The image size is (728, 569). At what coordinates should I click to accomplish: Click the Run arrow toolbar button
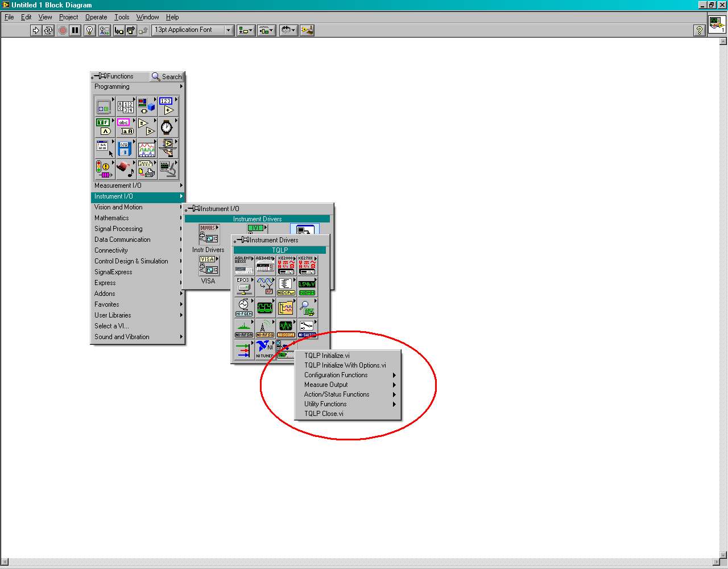[36, 30]
